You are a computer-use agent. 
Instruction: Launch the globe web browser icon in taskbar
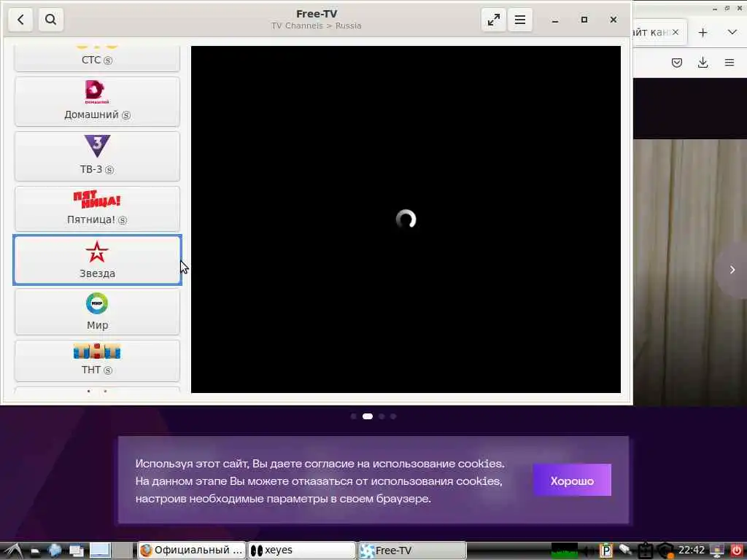coord(55,551)
